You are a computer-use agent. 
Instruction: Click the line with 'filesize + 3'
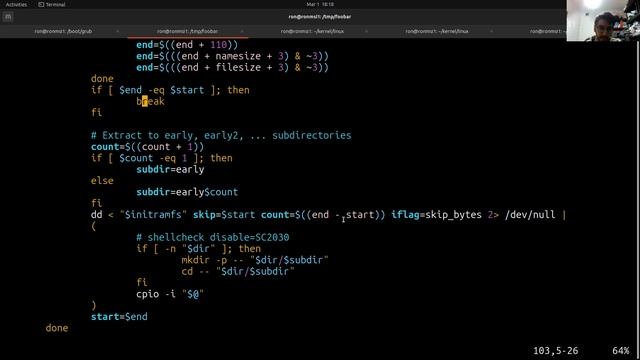232,67
